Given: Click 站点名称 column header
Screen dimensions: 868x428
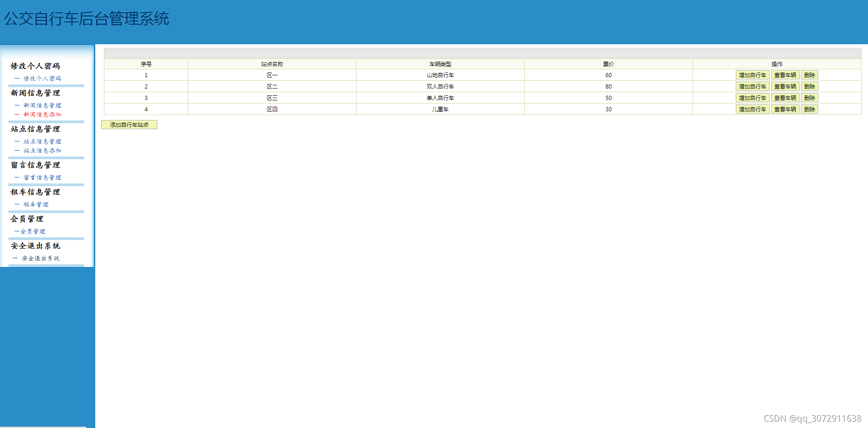Looking at the screenshot, I should click(272, 64).
